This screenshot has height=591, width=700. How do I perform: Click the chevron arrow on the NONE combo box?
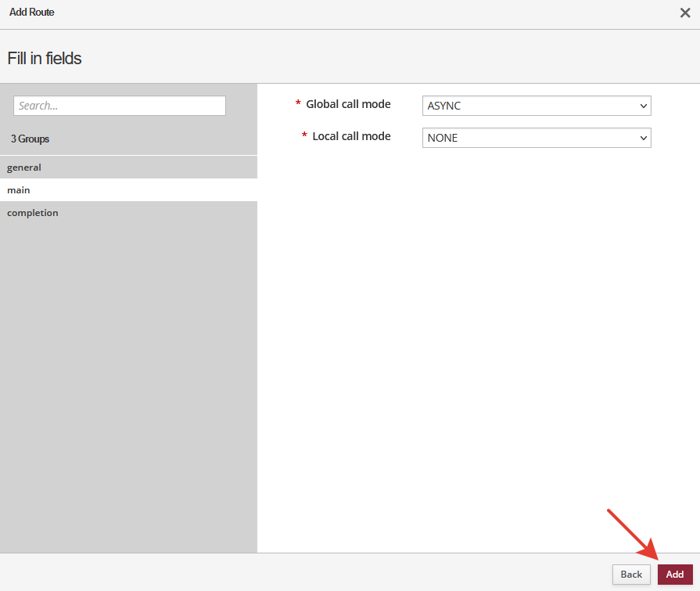(x=643, y=138)
